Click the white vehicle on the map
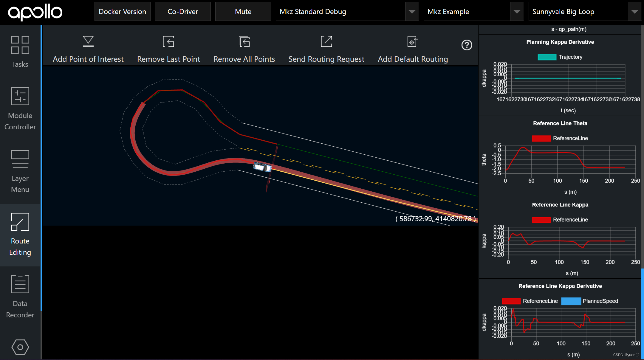This screenshot has height=360, width=644. (x=262, y=167)
